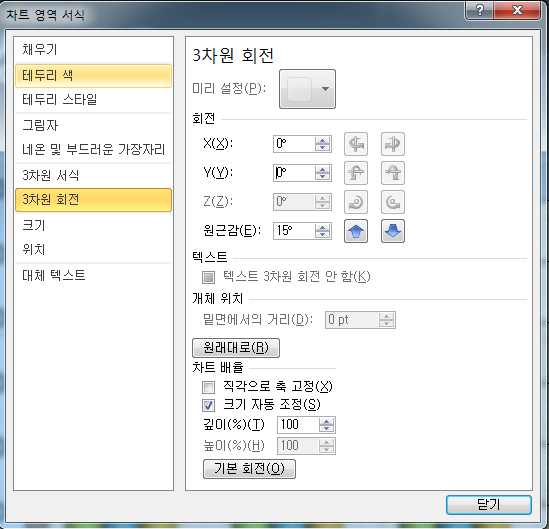Click the rotate down icon for Y rotation

pos(392,173)
